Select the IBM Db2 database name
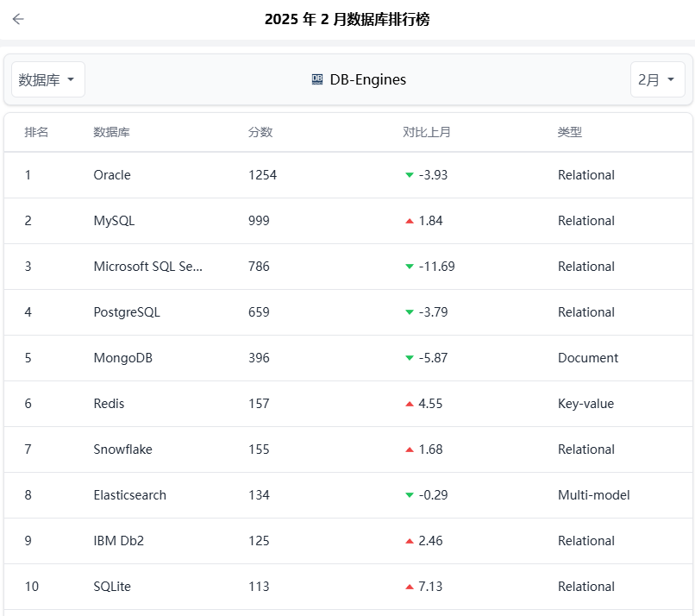Screen dimensions: 695x616 pyautogui.click(x=119, y=541)
